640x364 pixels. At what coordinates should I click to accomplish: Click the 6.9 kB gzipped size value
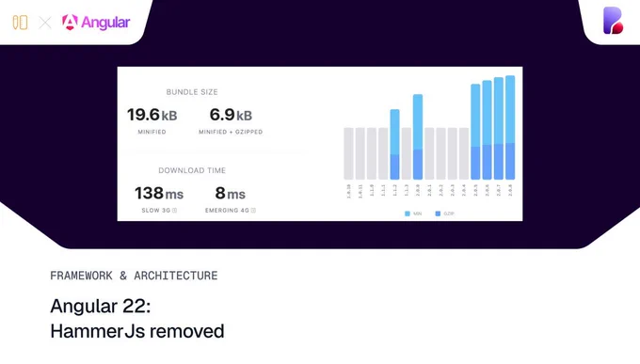[x=231, y=115]
